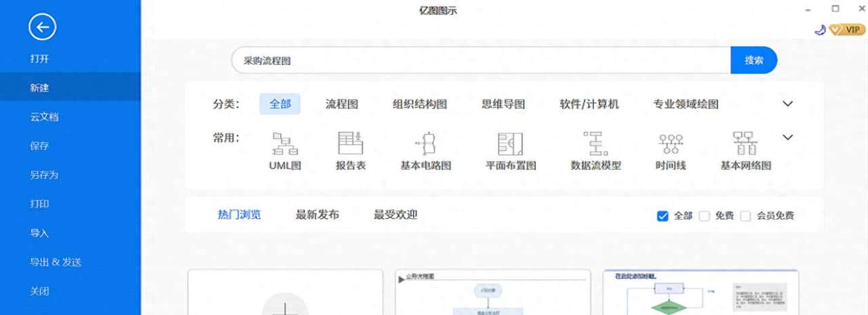Click the purple icon beside VIP badge
This screenshot has height=315, width=868.
pos(821,30)
